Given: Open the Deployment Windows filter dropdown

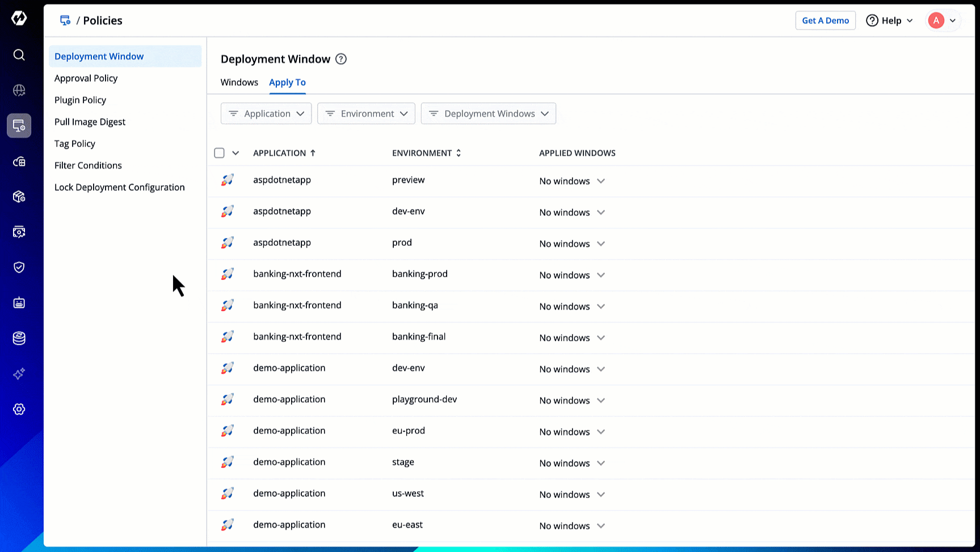Looking at the screenshot, I should 488,114.
